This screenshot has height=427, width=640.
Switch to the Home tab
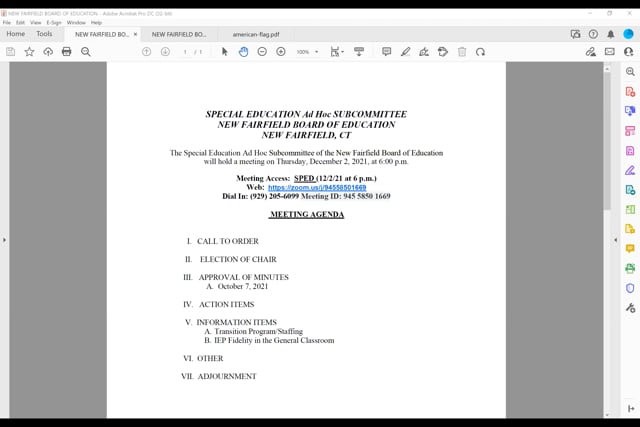tap(16, 34)
